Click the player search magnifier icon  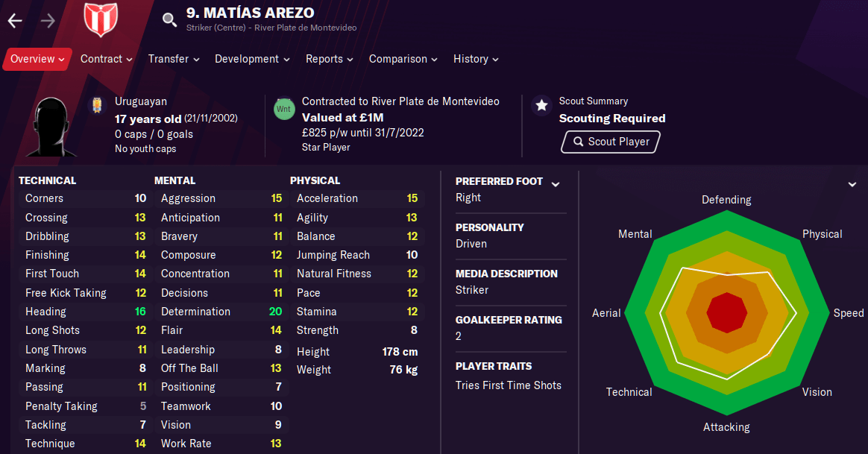tap(170, 19)
